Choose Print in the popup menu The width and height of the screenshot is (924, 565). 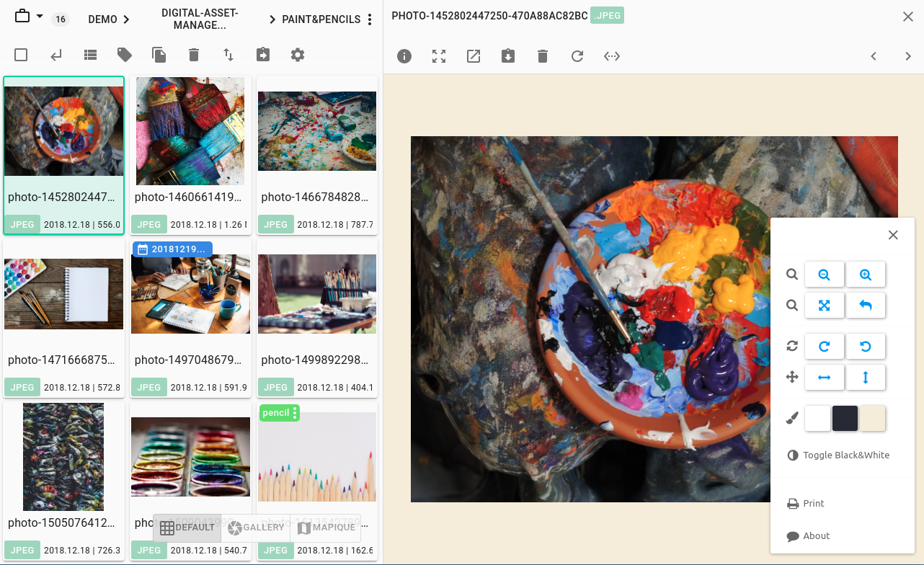806,504
